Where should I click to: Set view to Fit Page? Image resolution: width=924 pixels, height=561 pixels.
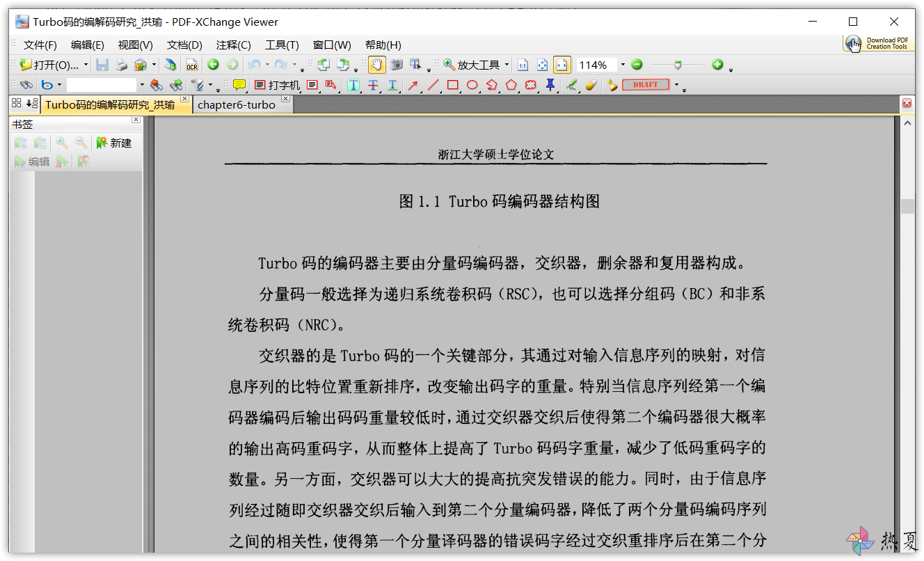tap(543, 65)
